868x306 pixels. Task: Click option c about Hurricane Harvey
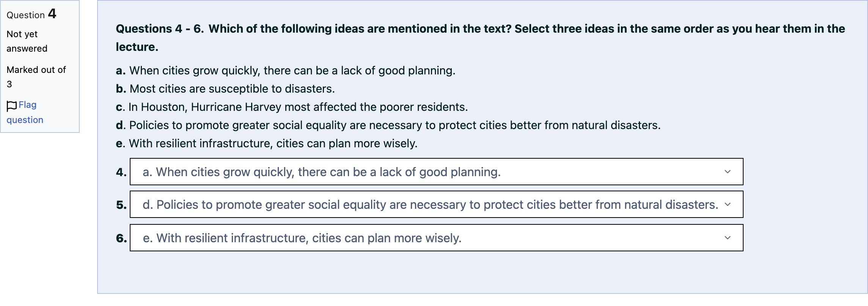coord(292,107)
